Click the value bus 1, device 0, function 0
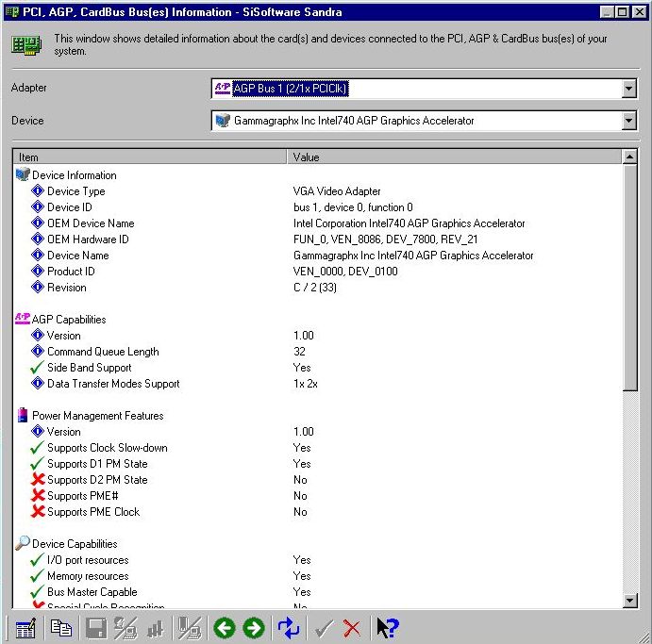The height and width of the screenshot is (644, 652). click(353, 206)
